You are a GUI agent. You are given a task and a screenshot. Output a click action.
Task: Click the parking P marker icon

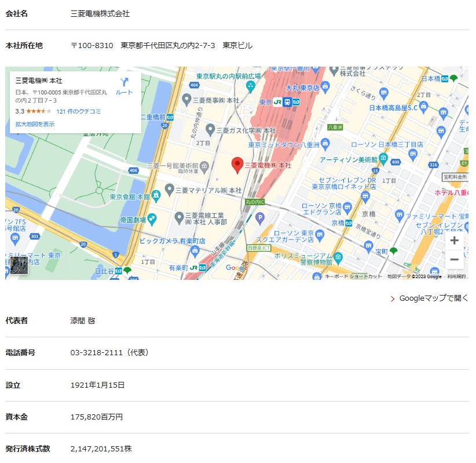259,217
